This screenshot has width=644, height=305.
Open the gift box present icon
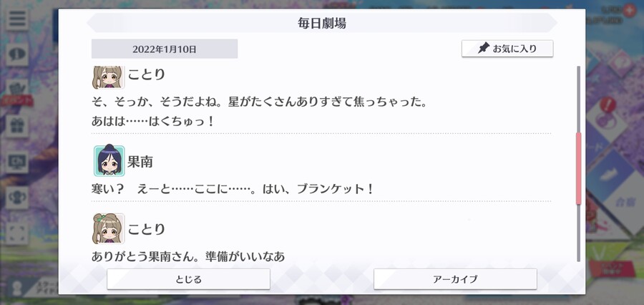point(17,126)
